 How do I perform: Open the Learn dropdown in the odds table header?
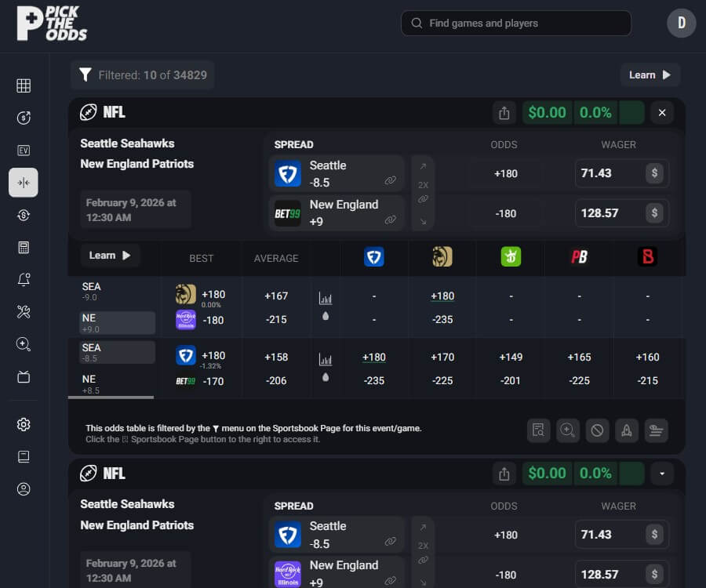pyautogui.click(x=109, y=255)
